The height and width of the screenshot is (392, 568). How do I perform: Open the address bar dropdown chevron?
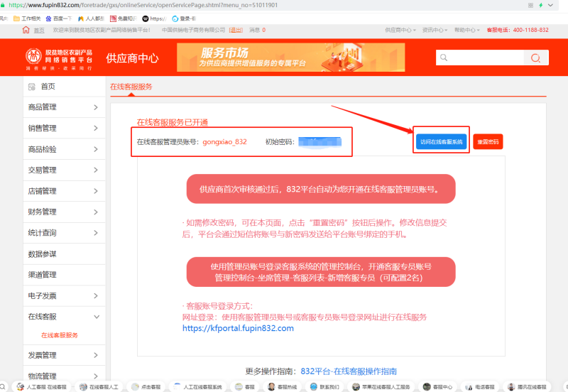(x=551, y=5)
